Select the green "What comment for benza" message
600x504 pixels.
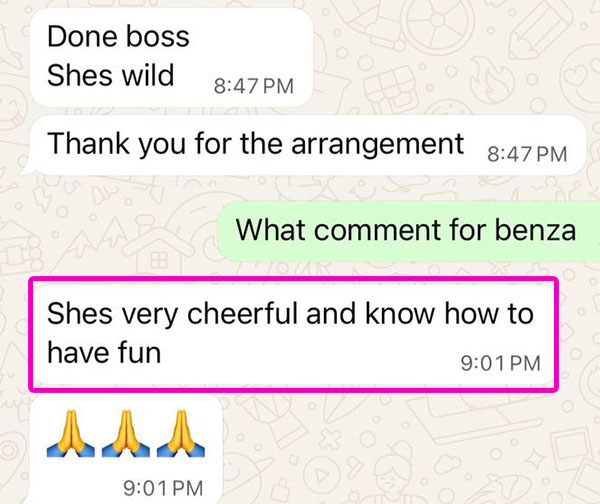pos(409,232)
